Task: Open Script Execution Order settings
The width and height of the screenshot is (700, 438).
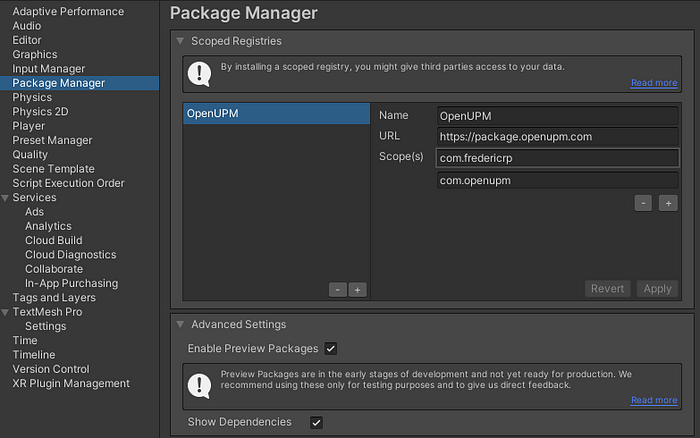Action: 68,183
